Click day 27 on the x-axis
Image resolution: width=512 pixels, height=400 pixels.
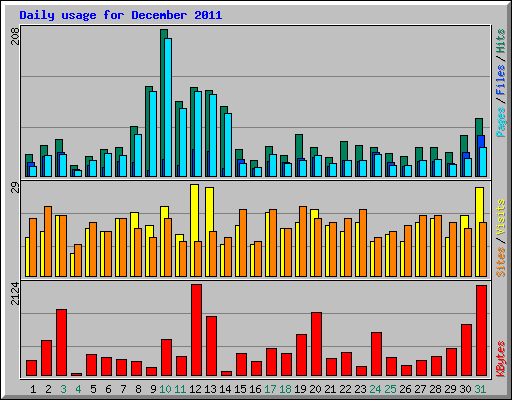pyautogui.click(x=420, y=389)
